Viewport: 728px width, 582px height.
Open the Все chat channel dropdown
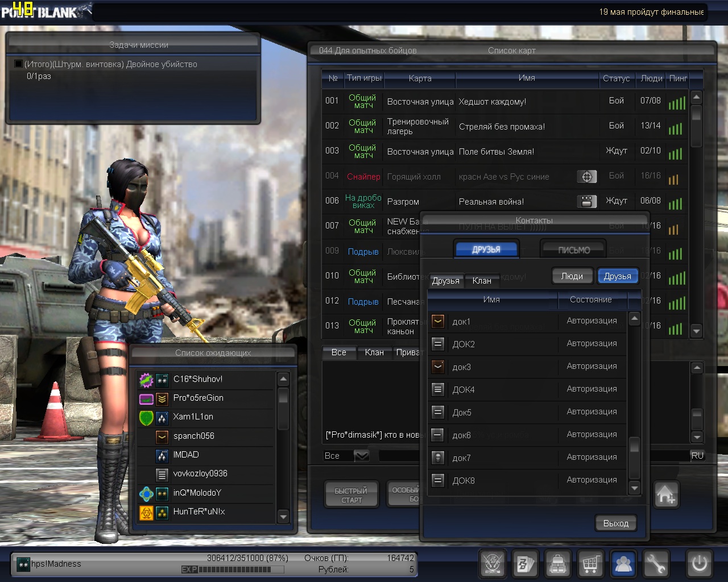[x=362, y=456]
